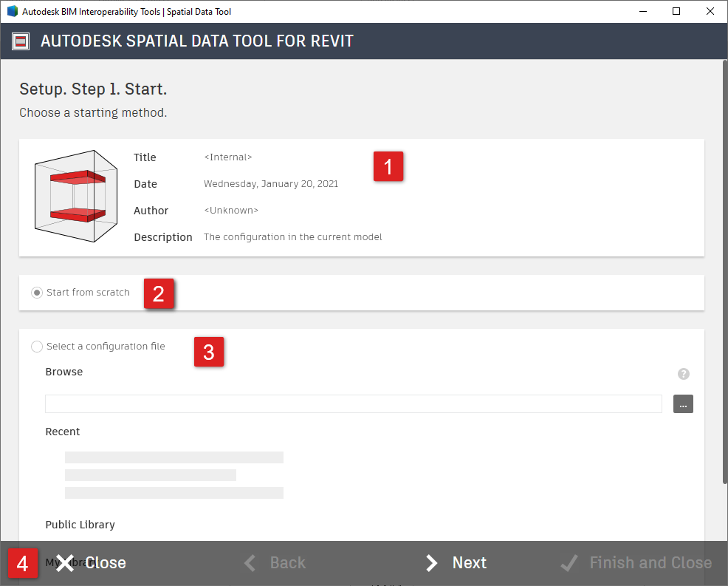The height and width of the screenshot is (586, 728).
Task: Open the file browser using the ellipsis icon
Action: [x=683, y=403]
